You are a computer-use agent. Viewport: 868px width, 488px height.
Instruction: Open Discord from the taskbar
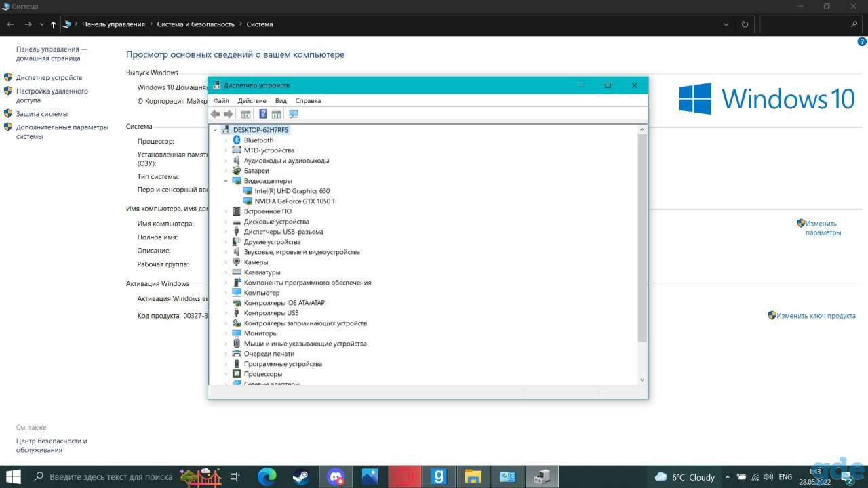coord(336,477)
